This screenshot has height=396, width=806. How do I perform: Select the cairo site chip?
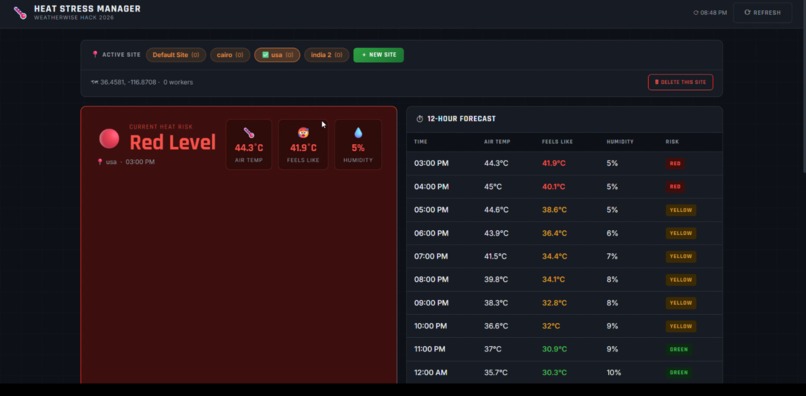[230, 55]
